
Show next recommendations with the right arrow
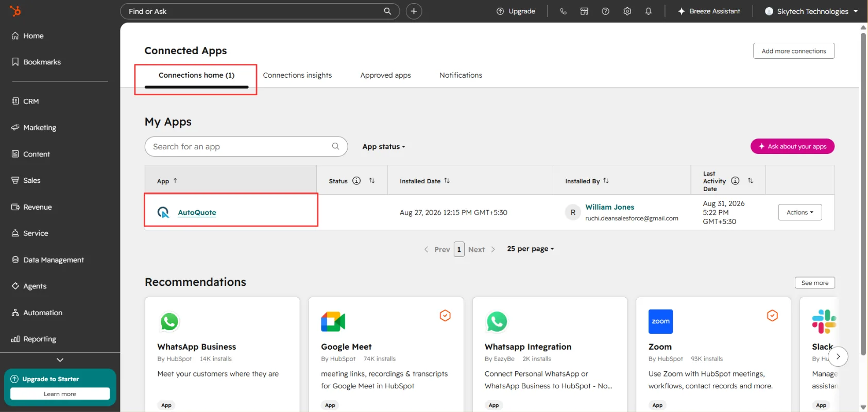click(x=838, y=356)
